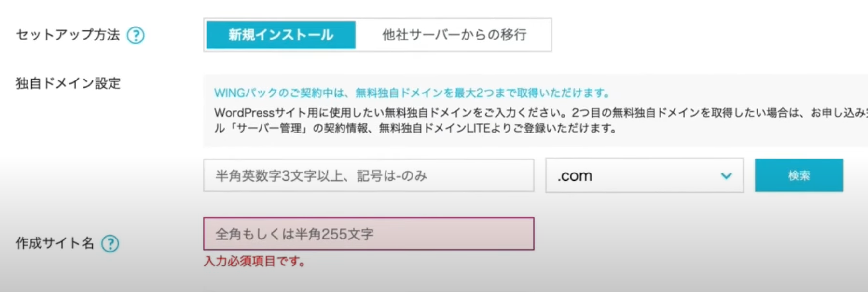Focus the domain name input field
868x292 pixels.
pyautogui.click(x=369, y=175)
